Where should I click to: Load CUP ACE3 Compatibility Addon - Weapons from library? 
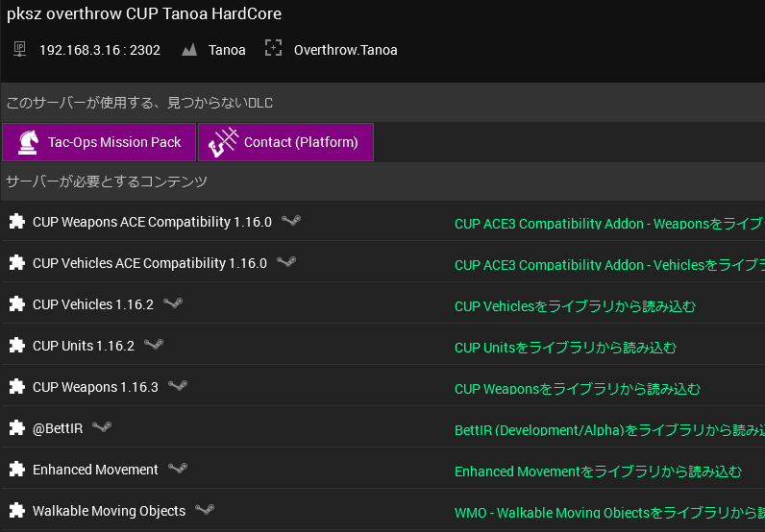coord(609,224)
